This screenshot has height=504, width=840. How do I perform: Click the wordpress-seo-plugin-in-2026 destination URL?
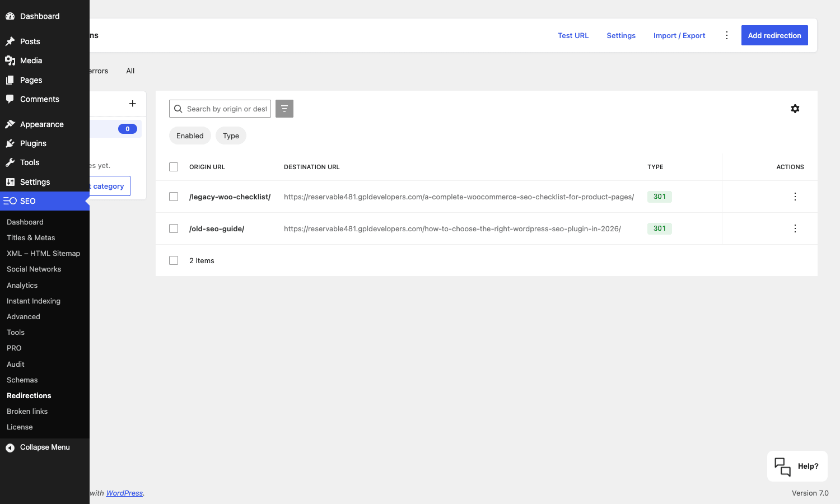pyautogui.click(x=452, y=228)
